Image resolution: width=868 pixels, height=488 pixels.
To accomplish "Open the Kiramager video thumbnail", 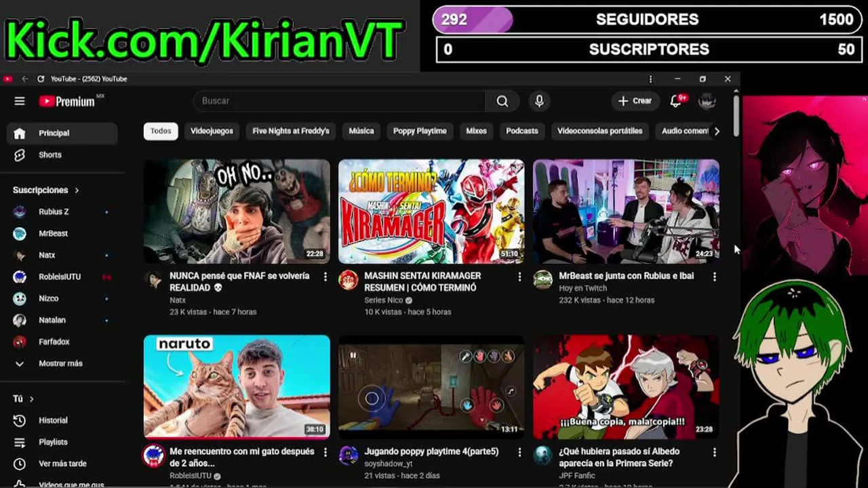I will (431, 211).
